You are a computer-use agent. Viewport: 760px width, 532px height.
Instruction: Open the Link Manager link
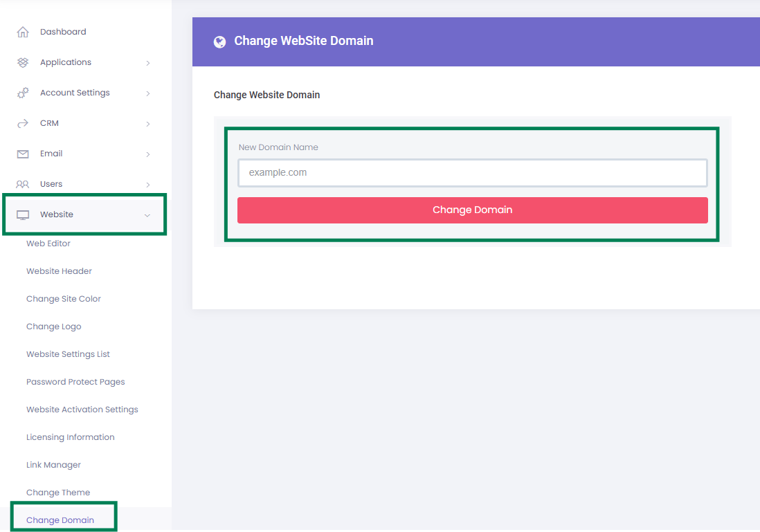click(x=53, y=465)
